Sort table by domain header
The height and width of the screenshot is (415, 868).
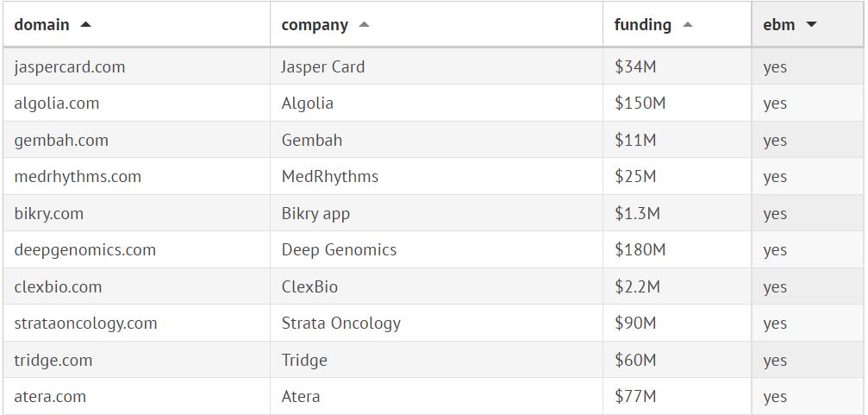click(x=42, y=25)
